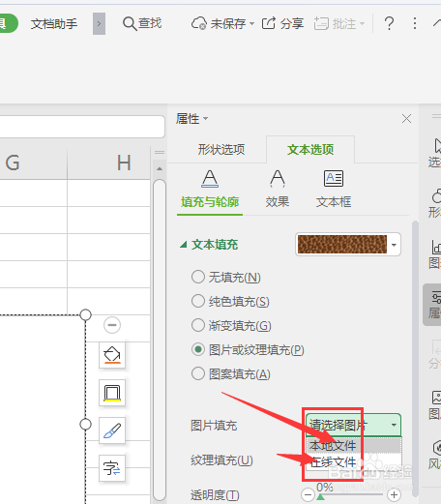Open the 请选择图片 picture fill combo box
441x504 pixels.
[x=353, y=425]
